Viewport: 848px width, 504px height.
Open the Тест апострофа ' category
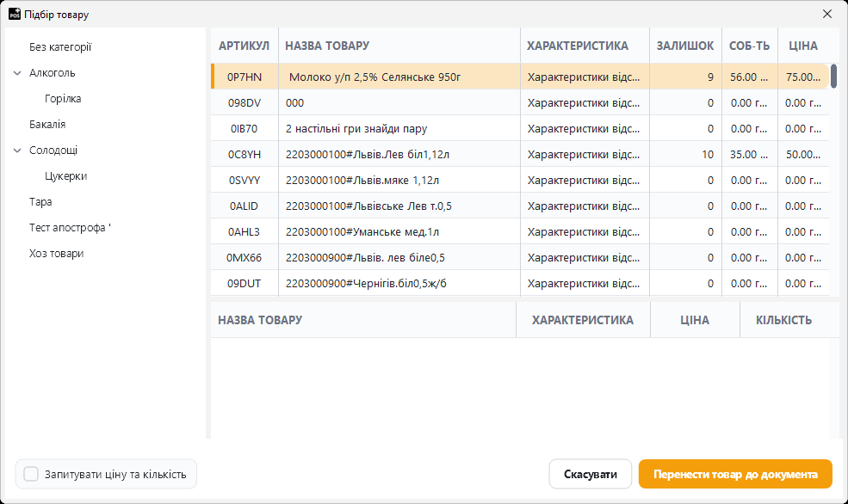[70, 227]
